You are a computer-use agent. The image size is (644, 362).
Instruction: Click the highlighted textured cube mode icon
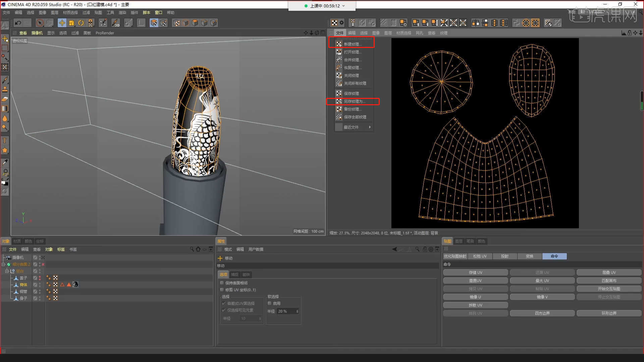pos(154,23)
